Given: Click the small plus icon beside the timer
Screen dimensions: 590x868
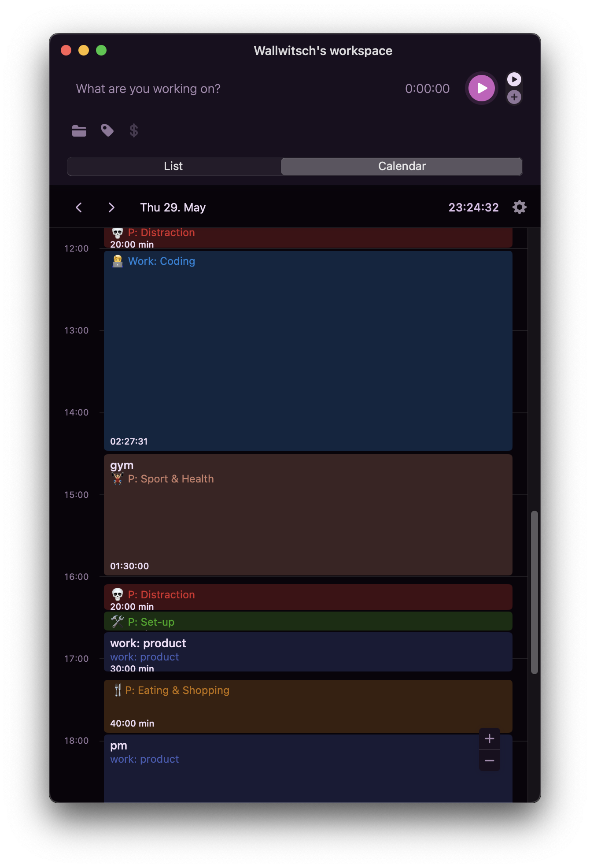Looking at the screenshot, I should pyautogui.click(x=514, y=97).
